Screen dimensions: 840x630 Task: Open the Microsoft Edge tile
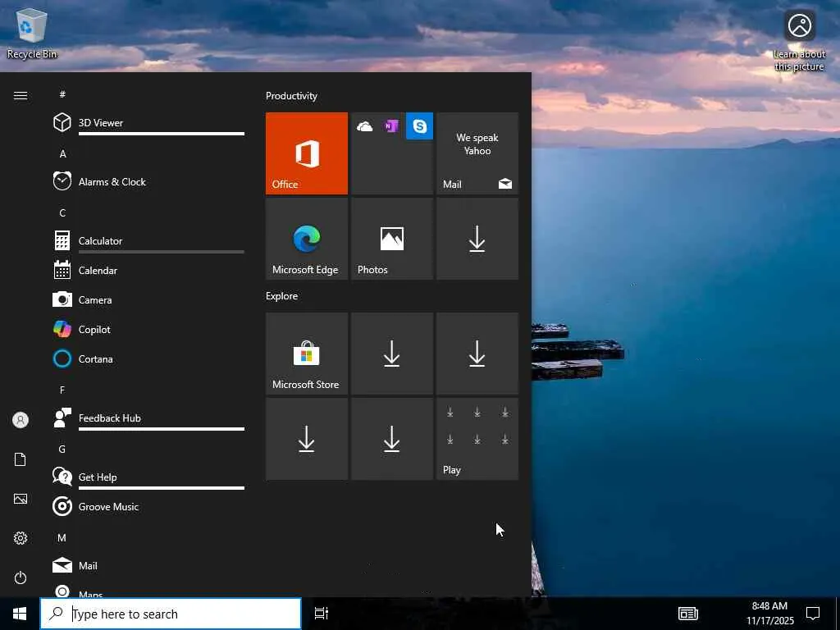coord(307,239)
